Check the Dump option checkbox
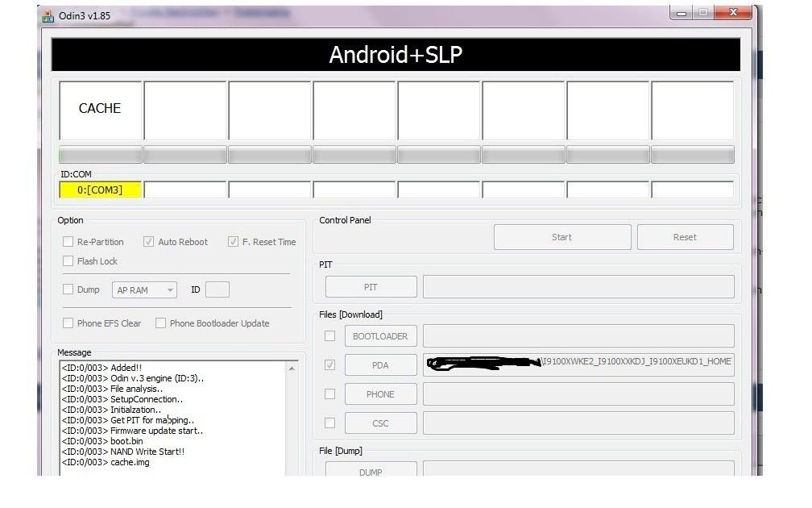Screen dimensions: 812x508 [x=68, y=289]
